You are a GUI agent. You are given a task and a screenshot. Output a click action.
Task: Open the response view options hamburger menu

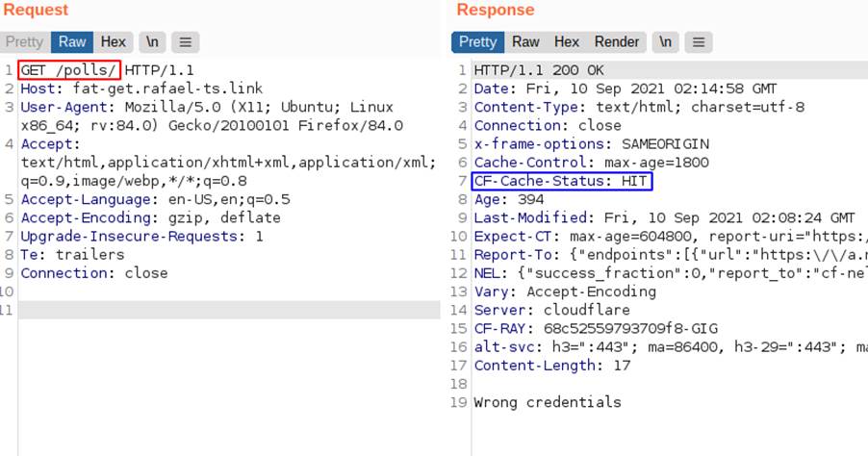(x=698, y=42)
